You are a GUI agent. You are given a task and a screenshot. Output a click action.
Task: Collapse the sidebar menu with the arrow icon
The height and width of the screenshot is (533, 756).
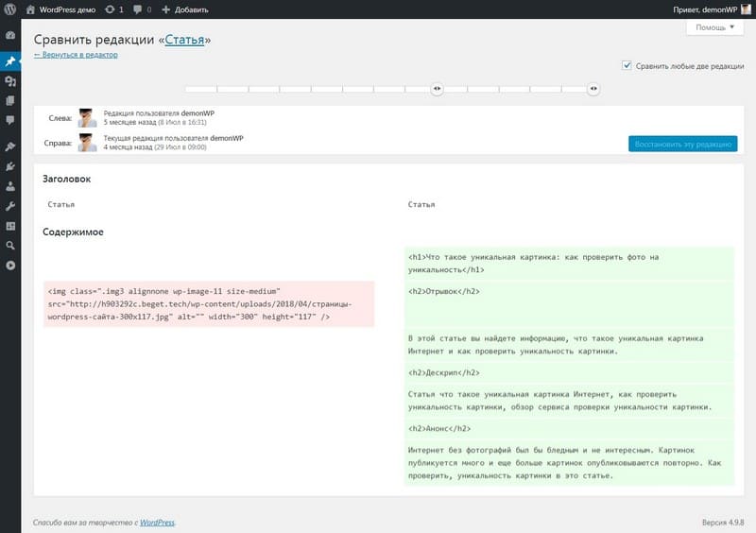tap(10, 266)
